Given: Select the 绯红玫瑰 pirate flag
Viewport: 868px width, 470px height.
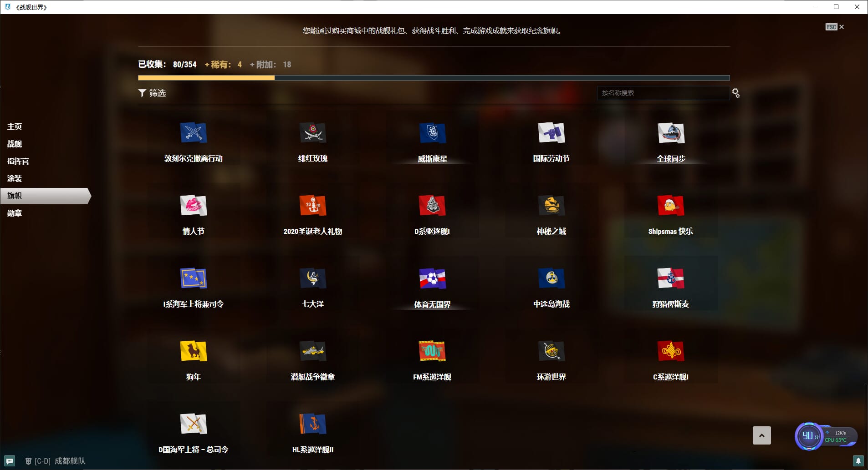Looking at the screenshot, I should [313, 133].
